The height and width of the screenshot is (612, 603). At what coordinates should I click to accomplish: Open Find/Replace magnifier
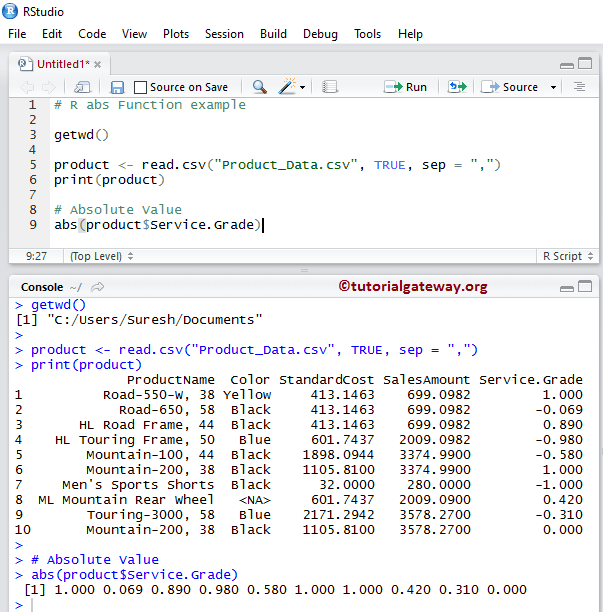260,87
